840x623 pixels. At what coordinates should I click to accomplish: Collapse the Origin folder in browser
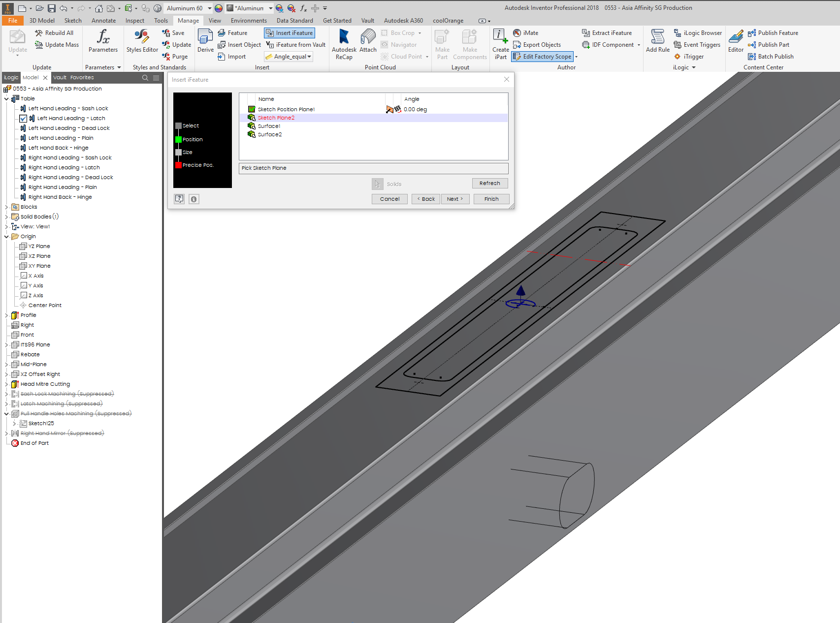pyautogui.click(x=6, y=236)
